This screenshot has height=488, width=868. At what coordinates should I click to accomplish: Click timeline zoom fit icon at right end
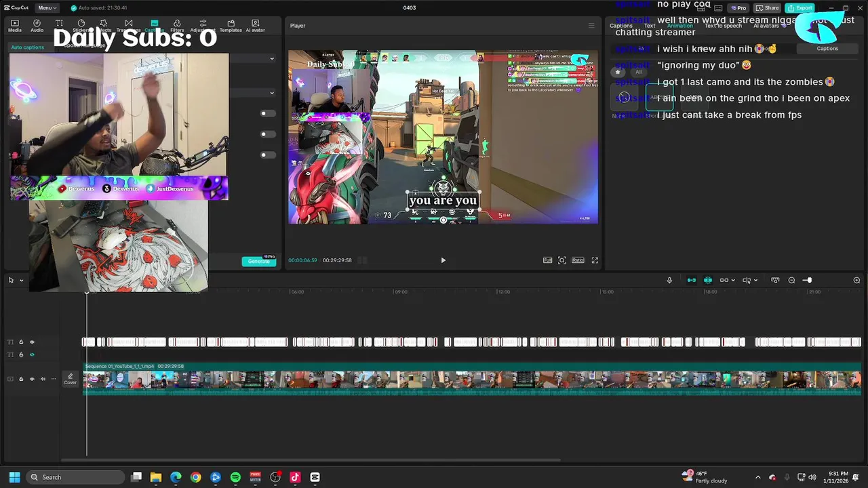tap(856, 280)
